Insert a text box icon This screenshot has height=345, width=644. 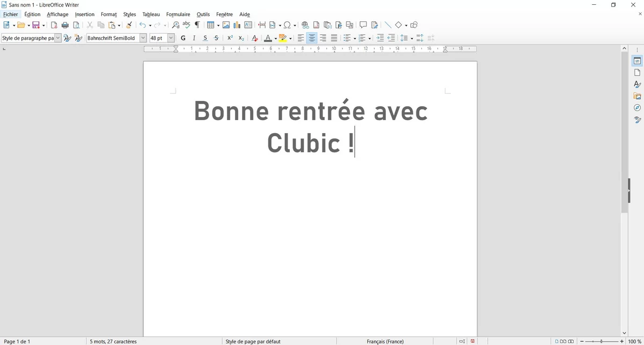(248, 25)
